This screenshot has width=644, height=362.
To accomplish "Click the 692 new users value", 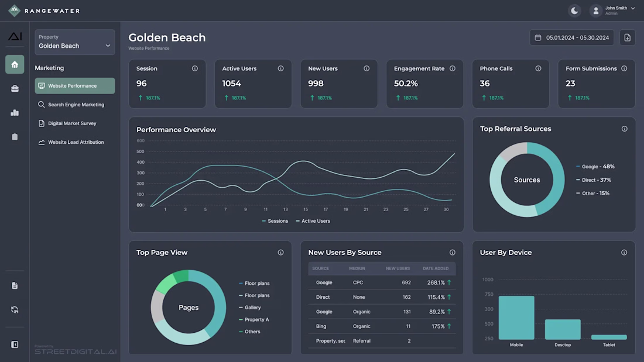I will point(406,282).
